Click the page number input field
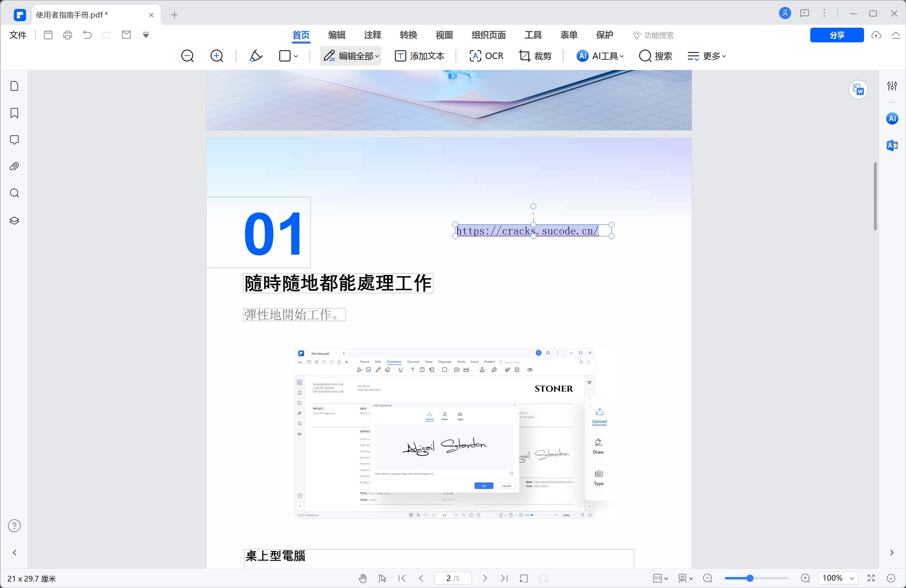906x588 pixels. [453, 578]
